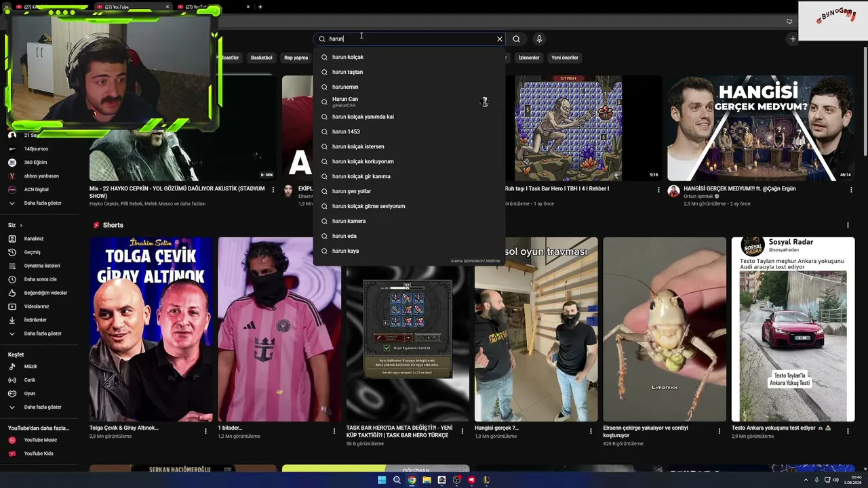The image size is (868, 488).
Task: Click 'Arama tahminlerini bildirme' link
Action: (475, 261)
